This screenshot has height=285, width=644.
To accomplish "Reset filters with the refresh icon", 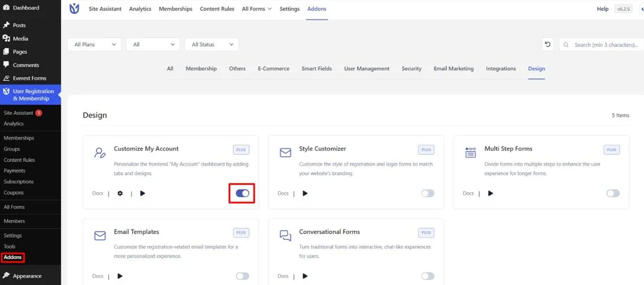I will (548, 44).
